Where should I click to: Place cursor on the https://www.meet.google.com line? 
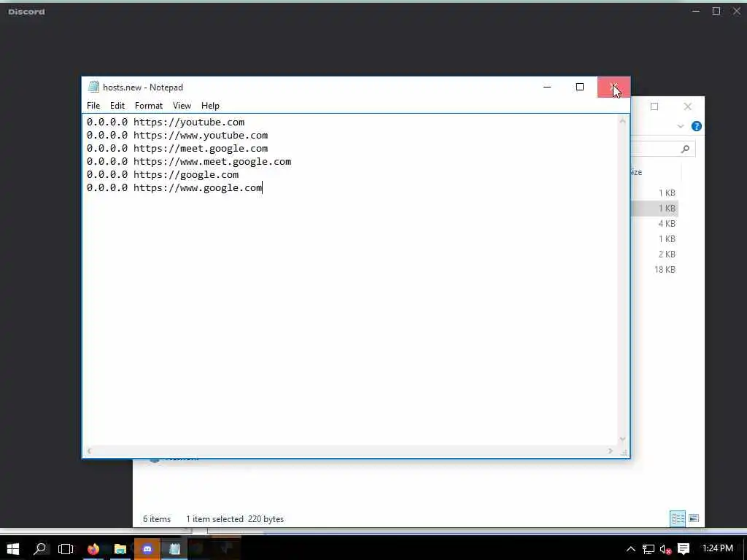click(189, 162)
